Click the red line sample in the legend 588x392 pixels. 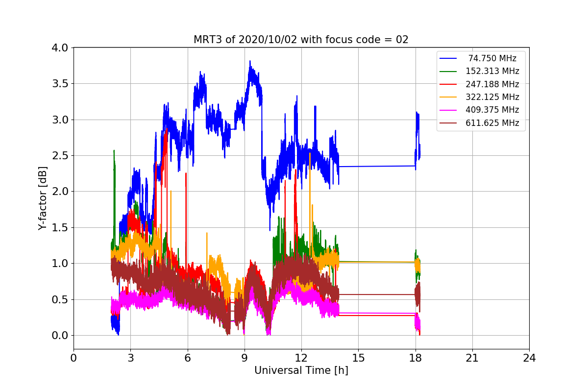(449, 84)
